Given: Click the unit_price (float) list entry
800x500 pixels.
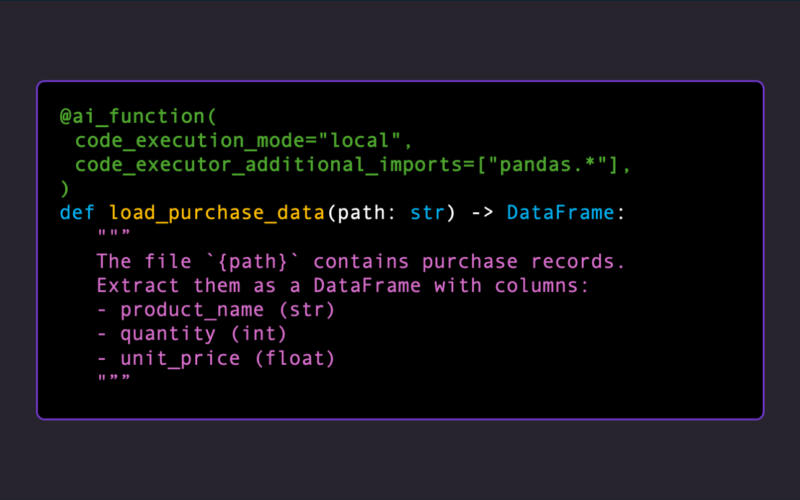Looking at the screenshot, I should pyautogui.click(x=220, y=357).
